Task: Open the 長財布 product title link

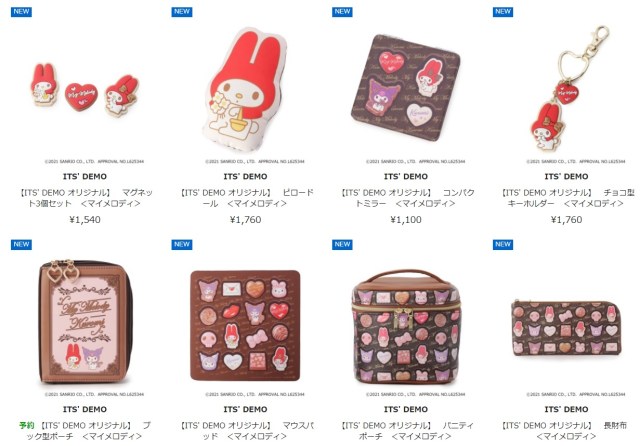Action: (x=566, y=430)
